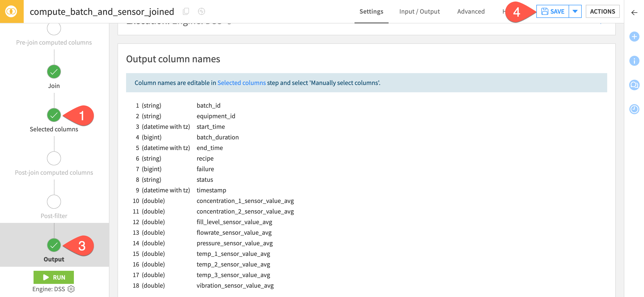Activate the Post-join computed columns step
This screenshot has height=297, width=644.
[54, 158]
